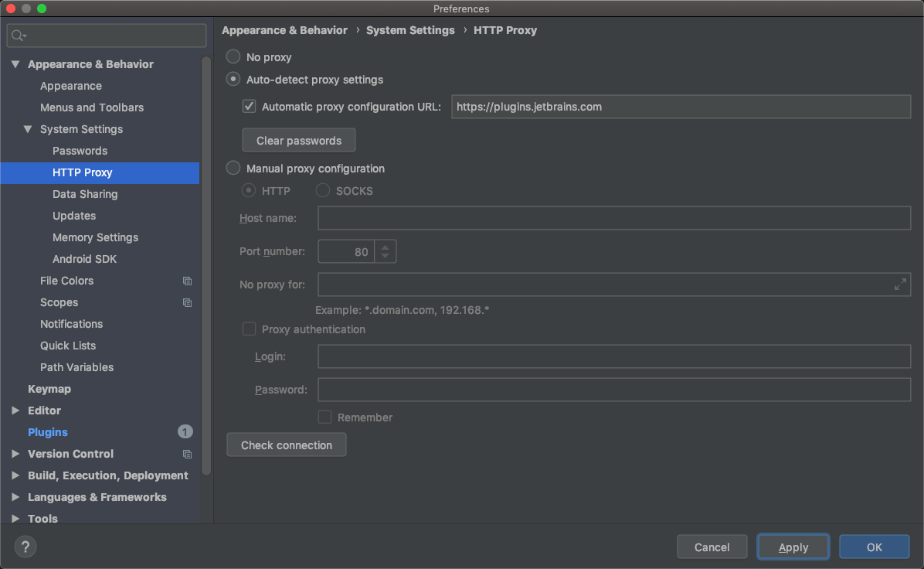Toggle the Proxy authentication checkbox

click(x=250, y=329)
